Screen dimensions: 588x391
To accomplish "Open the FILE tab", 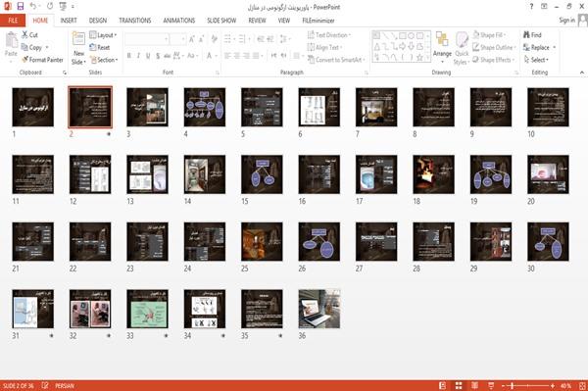I will coord(13,21).
